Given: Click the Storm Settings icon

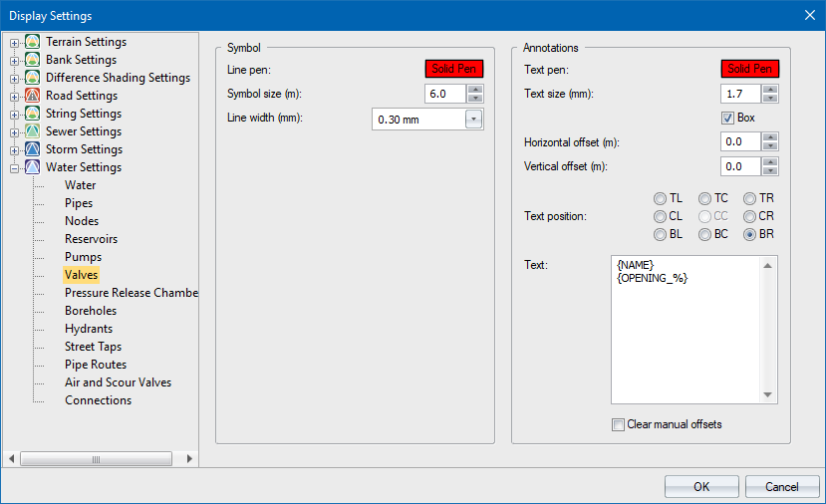Looking at the screenshot, I should point(33,149).
